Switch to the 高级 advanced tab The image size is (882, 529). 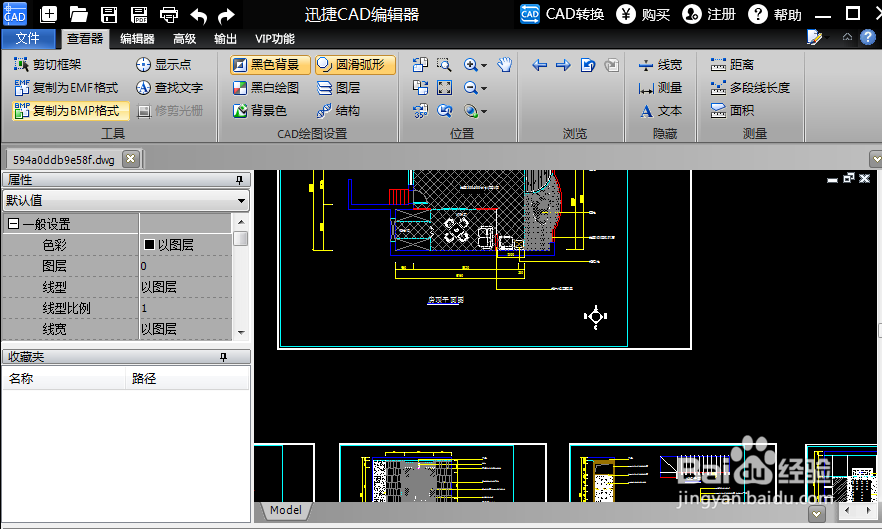184,39
